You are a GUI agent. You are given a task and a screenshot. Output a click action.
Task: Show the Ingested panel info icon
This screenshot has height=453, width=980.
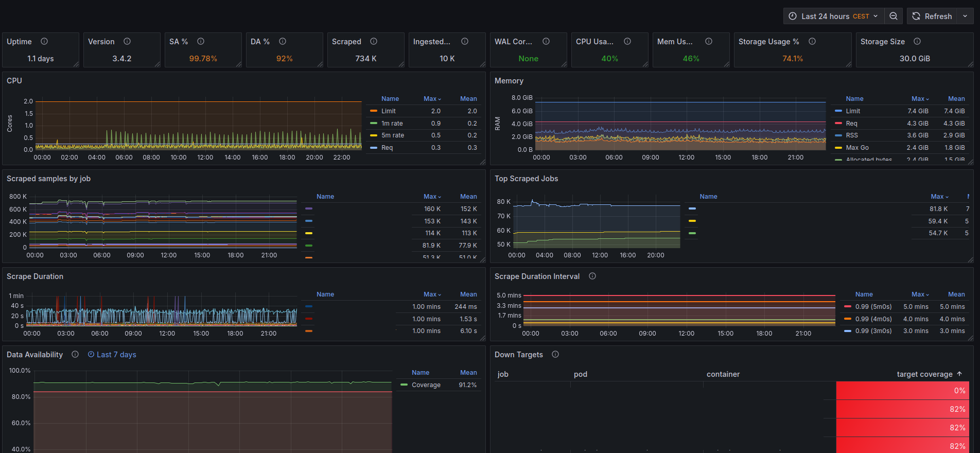coord(465,41)
